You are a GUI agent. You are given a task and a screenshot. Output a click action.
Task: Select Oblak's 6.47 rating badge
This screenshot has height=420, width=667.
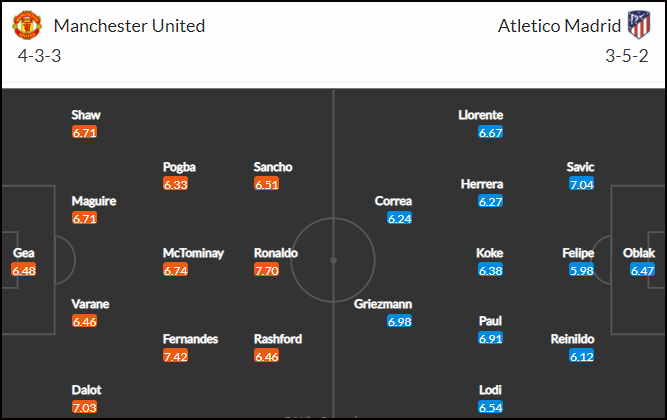(642, 270)
